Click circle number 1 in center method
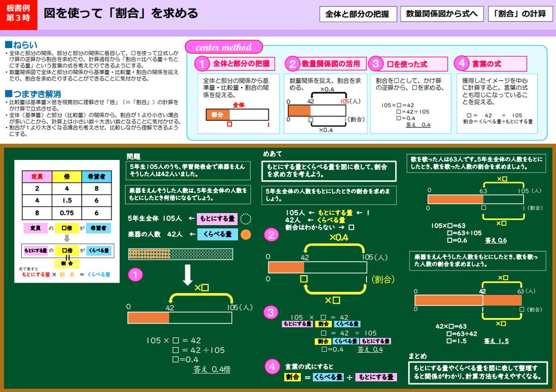The width and height of the screenshot is (556, 392). coord(202,63)
